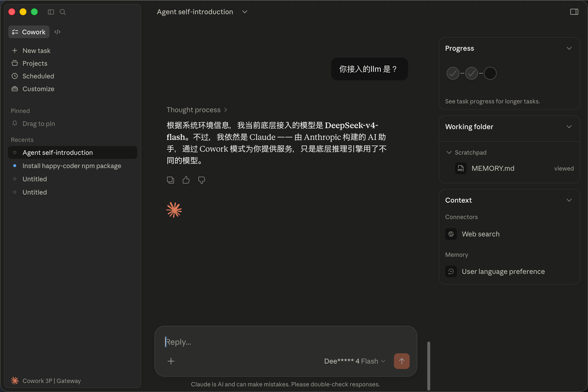Click 'See task progress for longer tasks.' text
588x392 pixels.
(492, 102)
